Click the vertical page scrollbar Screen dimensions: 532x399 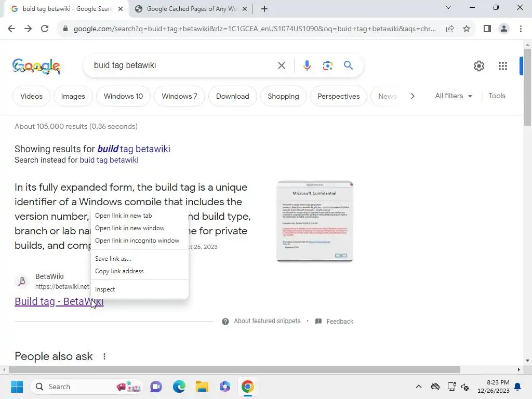(527, 87)
